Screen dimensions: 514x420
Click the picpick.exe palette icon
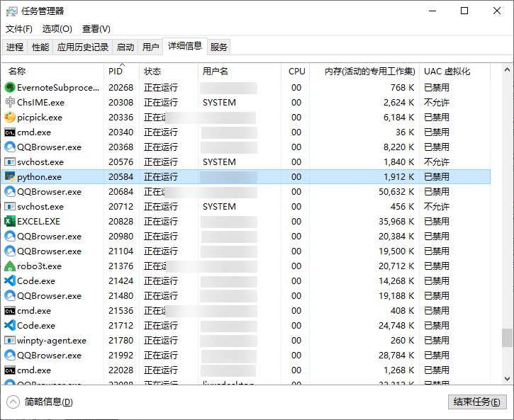pos(10,117)
